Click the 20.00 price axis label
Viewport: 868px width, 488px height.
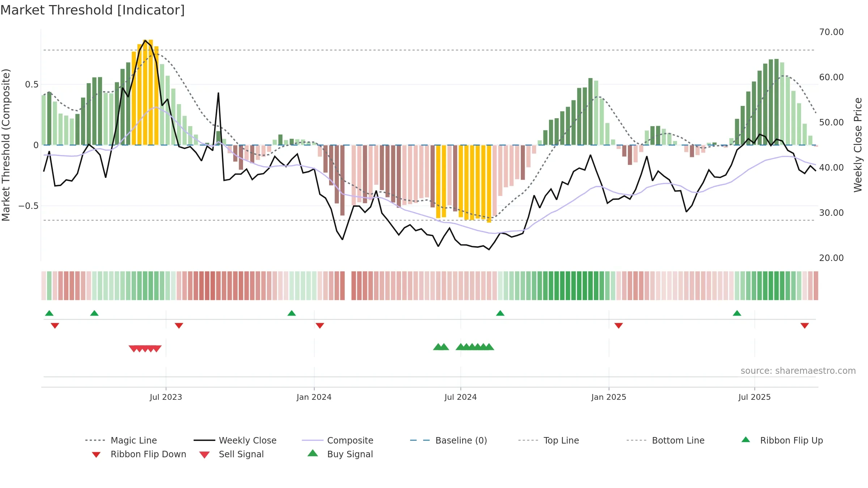tap(831, 258)
